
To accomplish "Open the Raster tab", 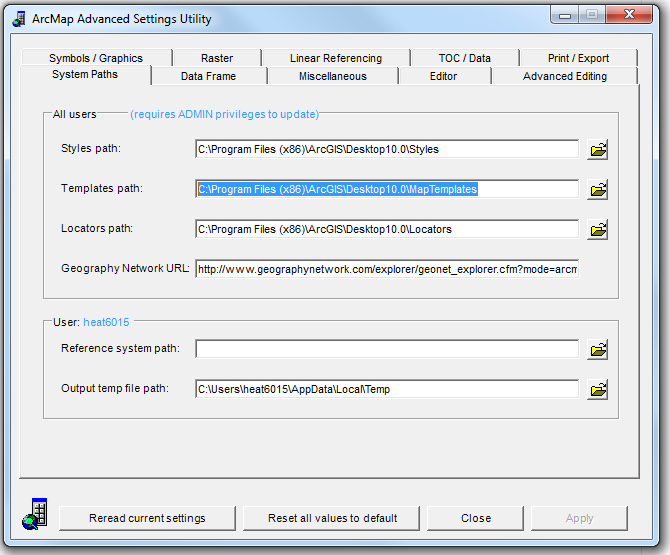I will tap(217, 58).
